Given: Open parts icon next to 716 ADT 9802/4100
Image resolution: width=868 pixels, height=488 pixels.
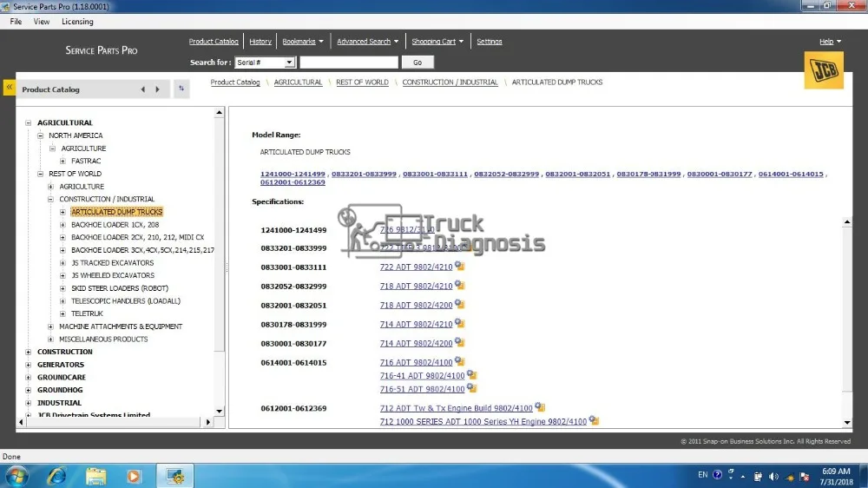Looking at the screenshot, I should [459, 361].
